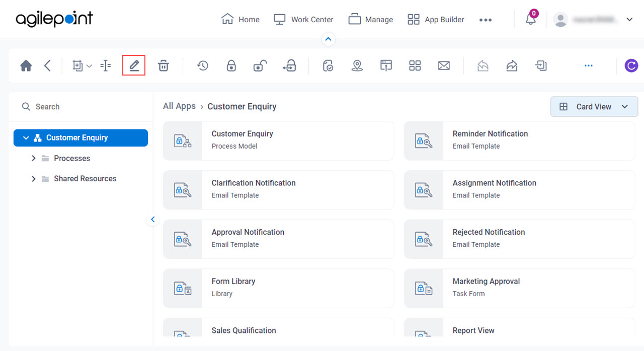Image resolution: width=644 pixels, height=351 pixels.
Task: Open Marketing Approval task form card
Action: point(519,288)
